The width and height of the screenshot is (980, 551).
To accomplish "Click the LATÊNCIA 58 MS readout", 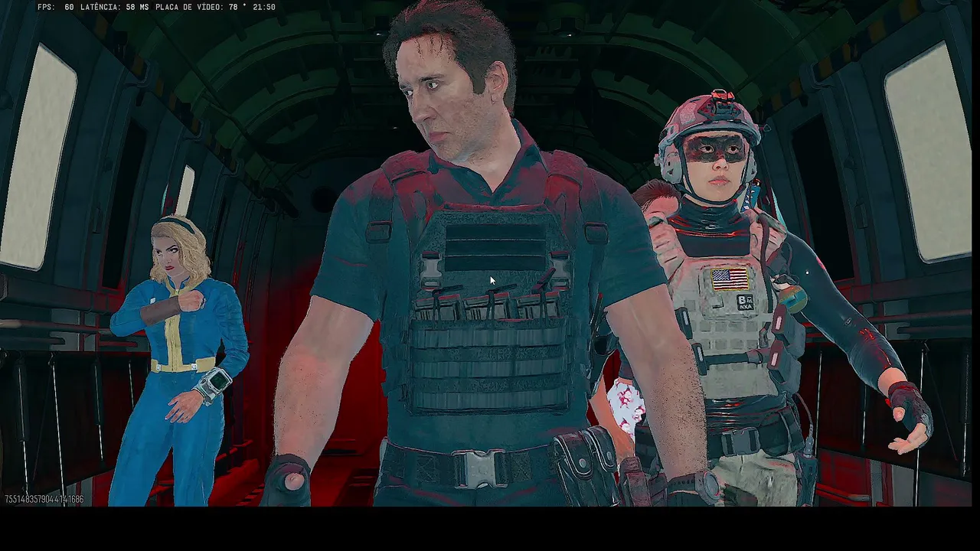I will coord(115,7).
